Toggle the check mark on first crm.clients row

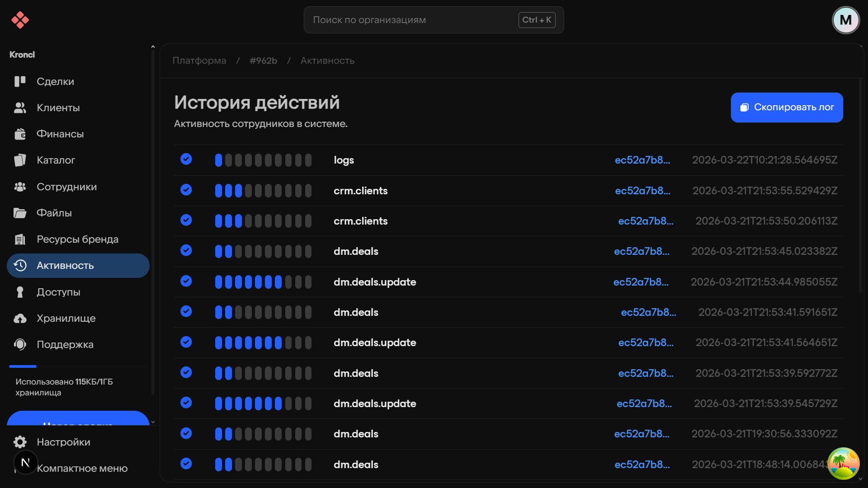pos(186,190)
